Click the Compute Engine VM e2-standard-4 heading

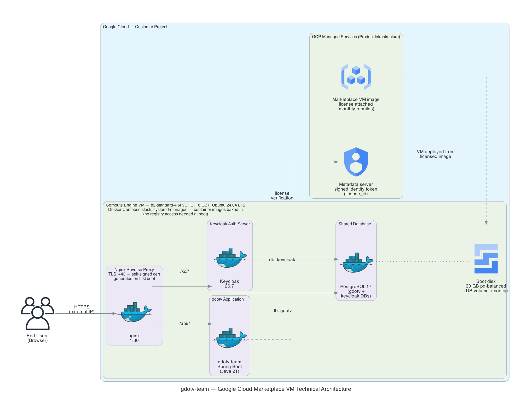click(x=175, y=210)
